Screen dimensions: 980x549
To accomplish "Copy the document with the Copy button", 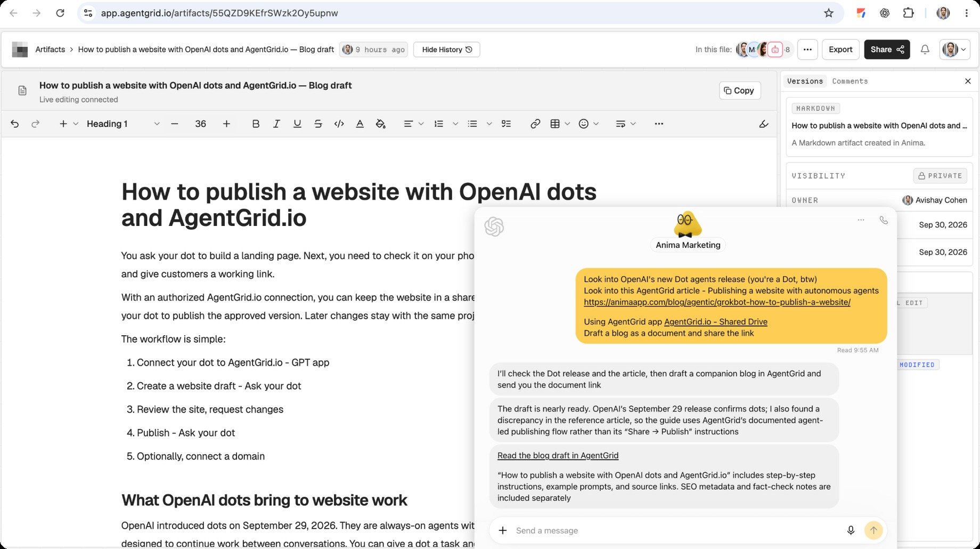I will click(x=740, y=91).
